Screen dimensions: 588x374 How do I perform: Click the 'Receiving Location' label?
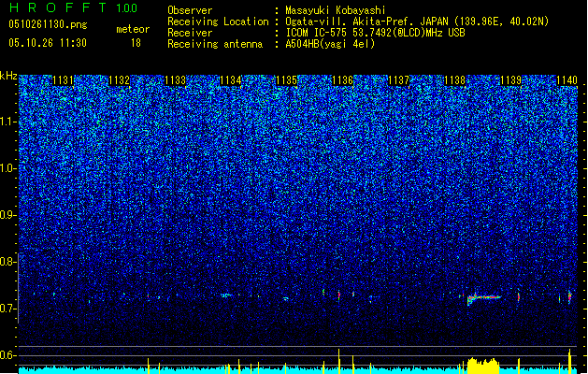218,22
